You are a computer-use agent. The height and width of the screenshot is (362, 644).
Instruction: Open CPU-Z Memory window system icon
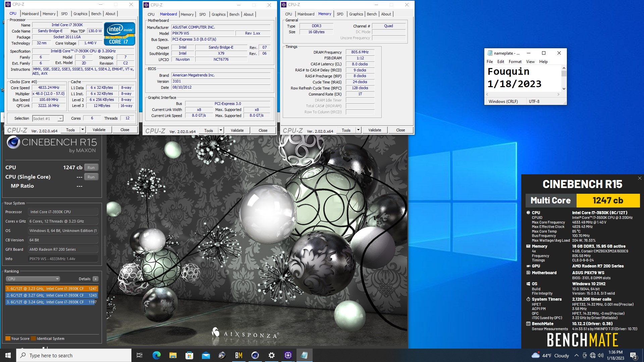pos(284,5)
